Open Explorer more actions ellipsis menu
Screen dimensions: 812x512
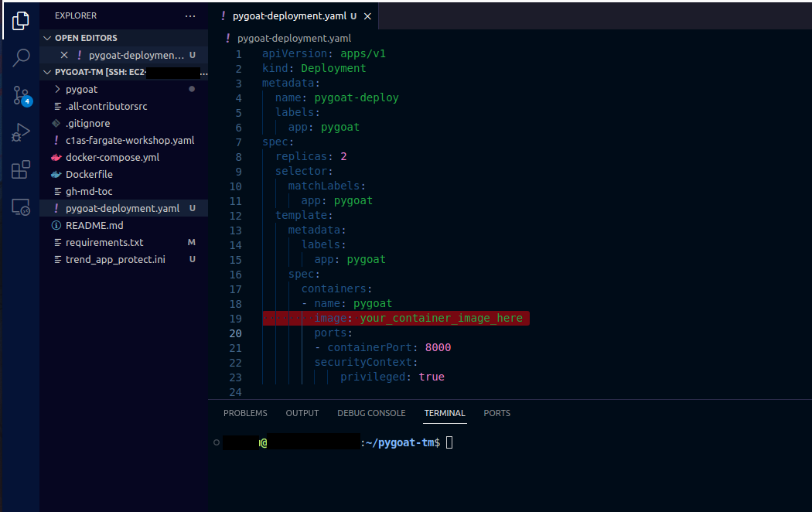coord(190,16)
